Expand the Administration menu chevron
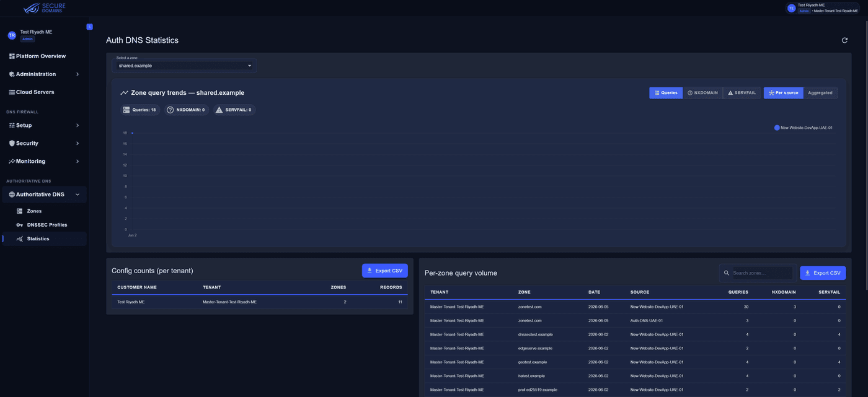This screenshot has width=868, height=397. [x=77, y=74]
